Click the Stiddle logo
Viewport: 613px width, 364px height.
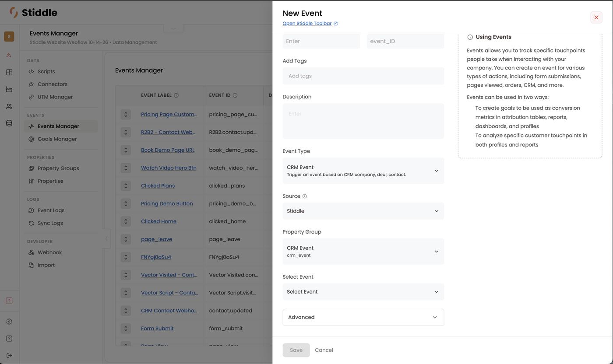[x=33, y=13]
